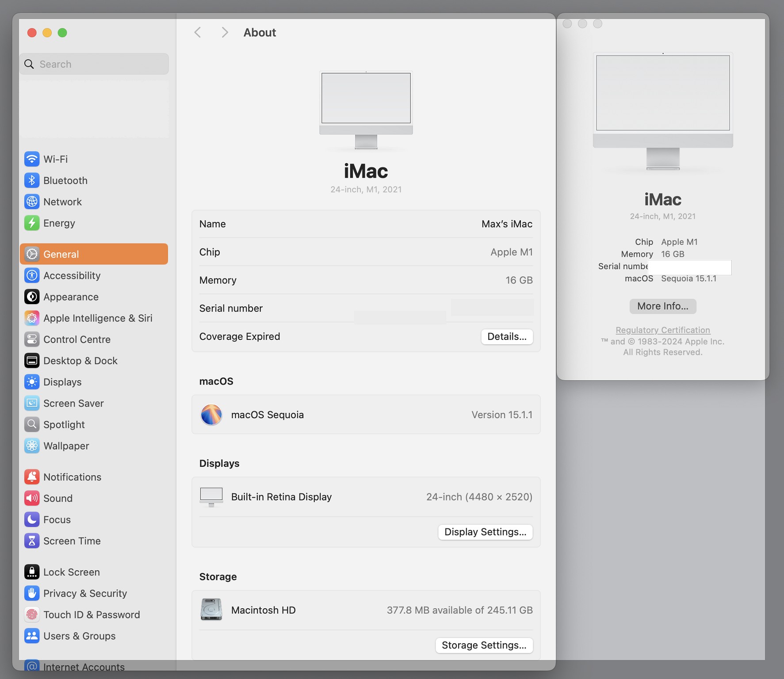Open the Control Centre icon
This screenshot has height=679, width=784.
click(x=32, y=339)
